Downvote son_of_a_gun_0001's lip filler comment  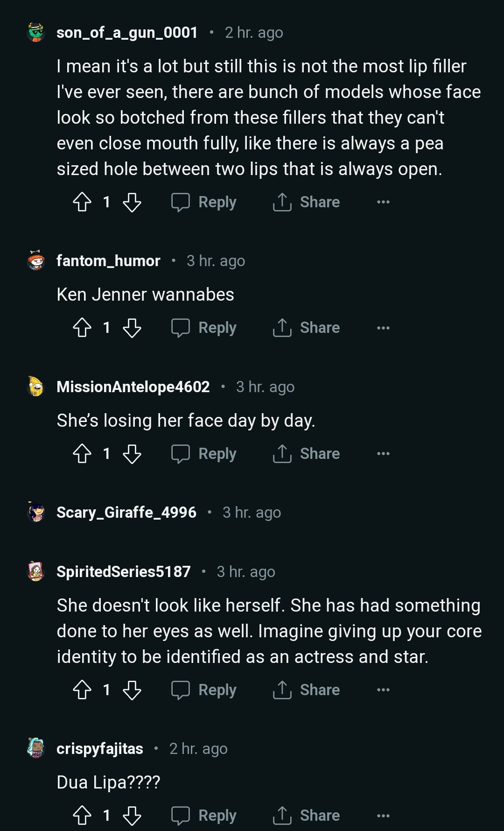(x=132, y=202)
